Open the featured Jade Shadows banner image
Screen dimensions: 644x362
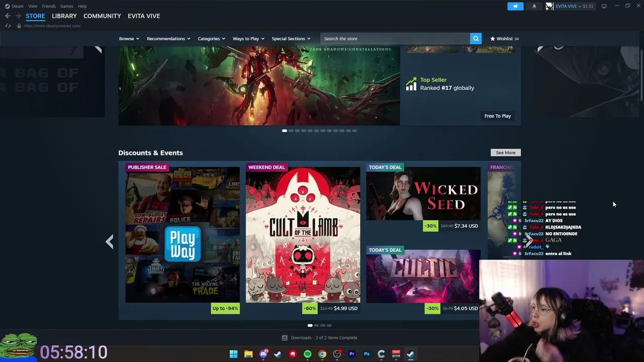(x=259, y=85)
